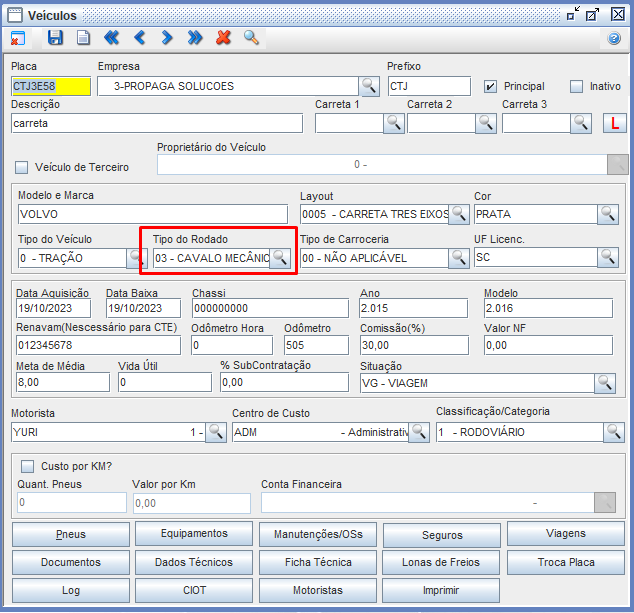Toggle the Principal checkbox

pos(490,87)
